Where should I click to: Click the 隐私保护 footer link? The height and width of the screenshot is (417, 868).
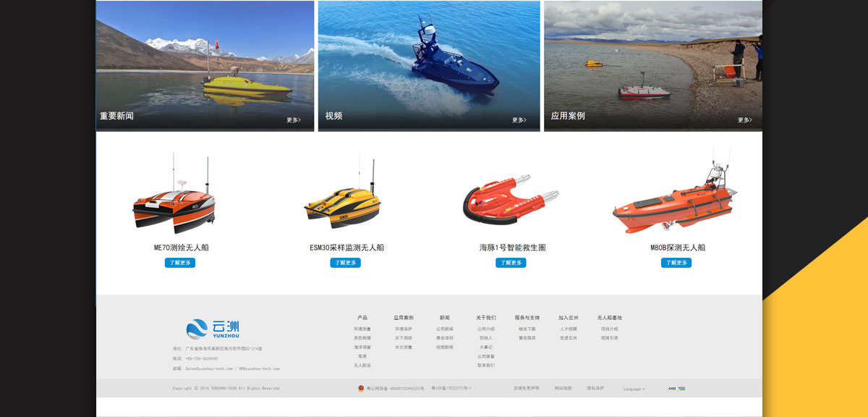coord(595,388)
